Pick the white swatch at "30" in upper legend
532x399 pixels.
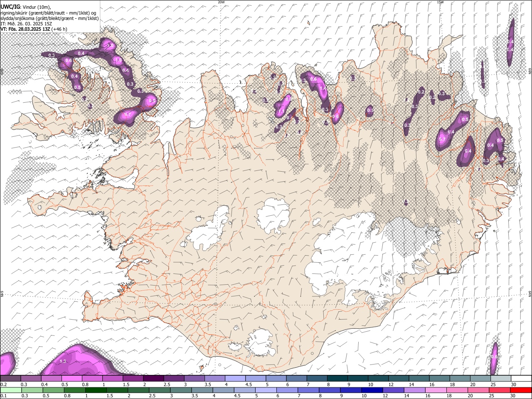[x=521, y=379]
